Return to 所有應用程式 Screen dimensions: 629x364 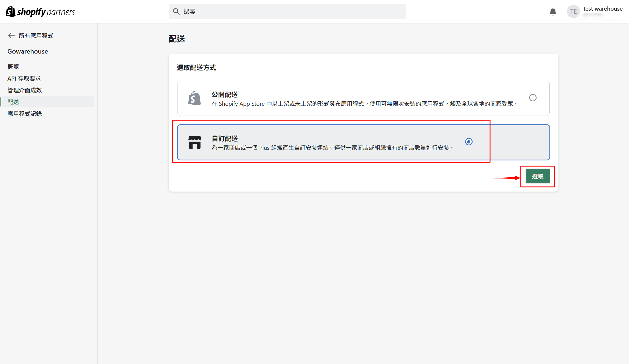click(x=36, y=36)
